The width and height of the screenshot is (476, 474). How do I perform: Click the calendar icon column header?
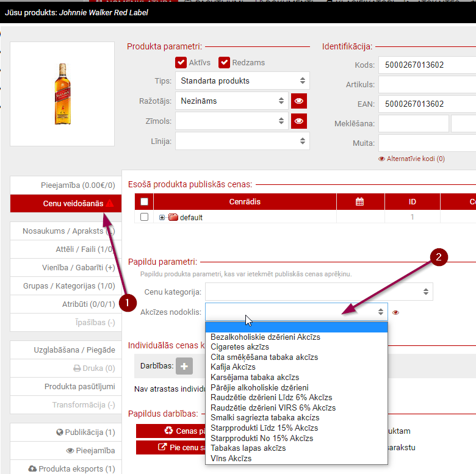pos(360,201)
